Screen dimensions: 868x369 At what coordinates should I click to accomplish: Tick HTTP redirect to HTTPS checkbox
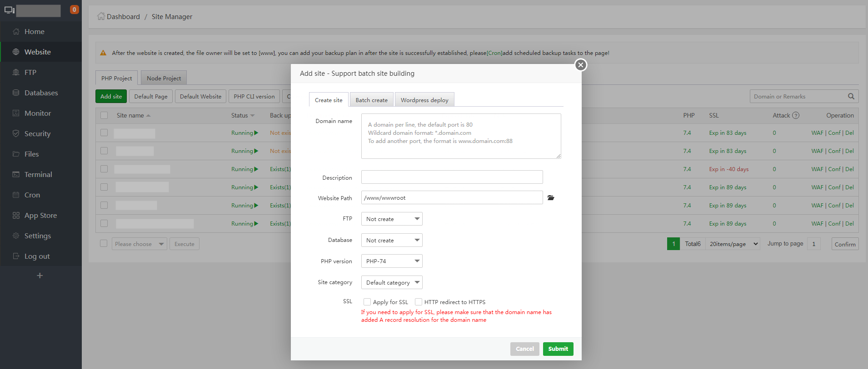click(419, 302)
